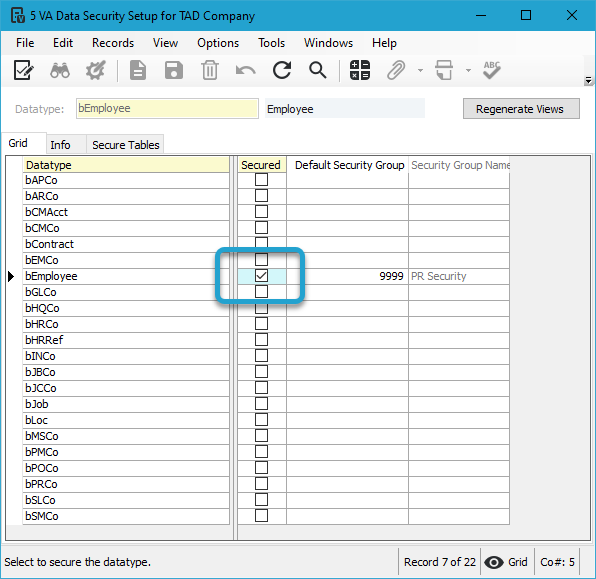Click the Datatype column header
Viewport: 596px width, 579px height.
(x=126, y=165)
